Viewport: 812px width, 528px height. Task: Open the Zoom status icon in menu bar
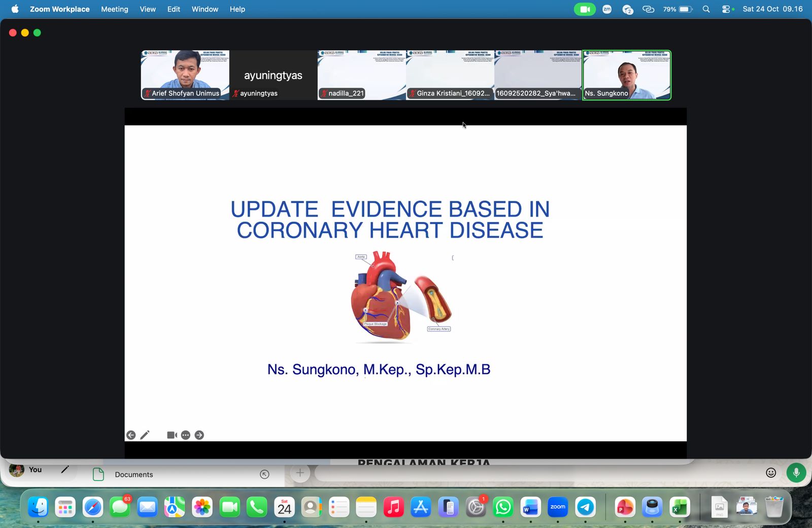(x=607, y=9)
